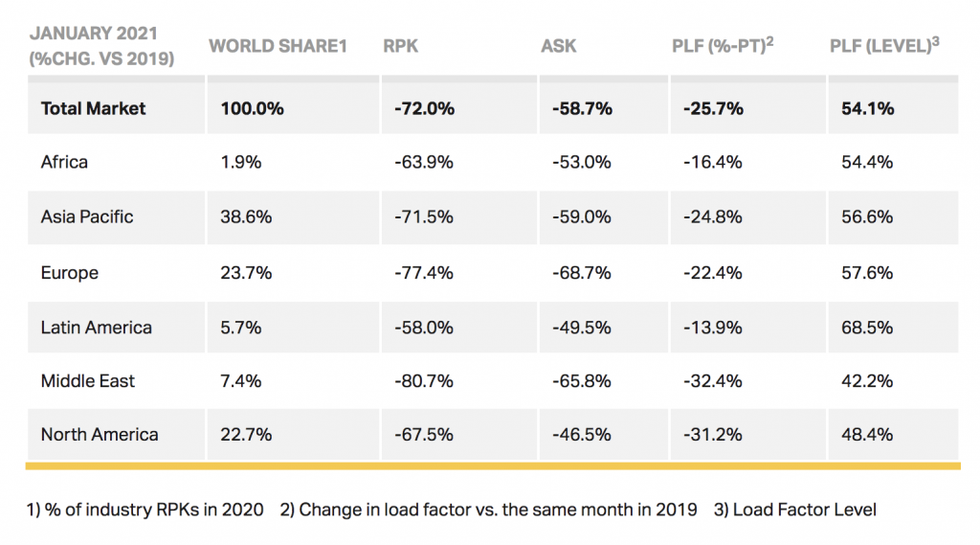Click Europe's world share cell 23.7%
980x545 pixels.
coord(246,273)
